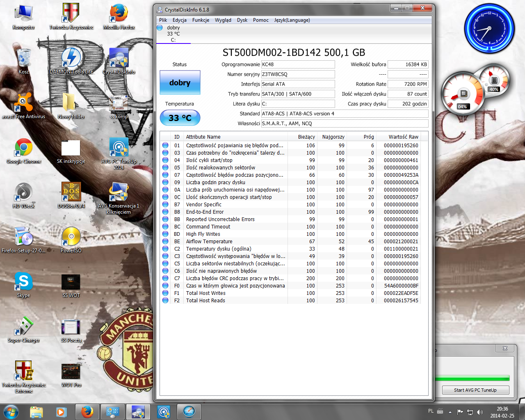Select the Google Chrome desktop shortcut
This screenshot has height=420, width=525.
(x=24, y=151)
